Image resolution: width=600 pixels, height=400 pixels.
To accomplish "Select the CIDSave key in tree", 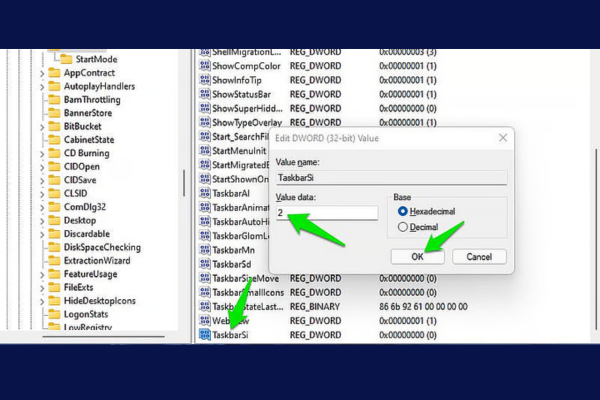I will click(x=80, y=180).
